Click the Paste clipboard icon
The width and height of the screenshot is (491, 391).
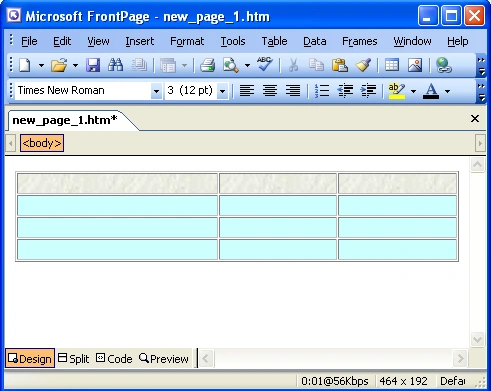[339, 65]
